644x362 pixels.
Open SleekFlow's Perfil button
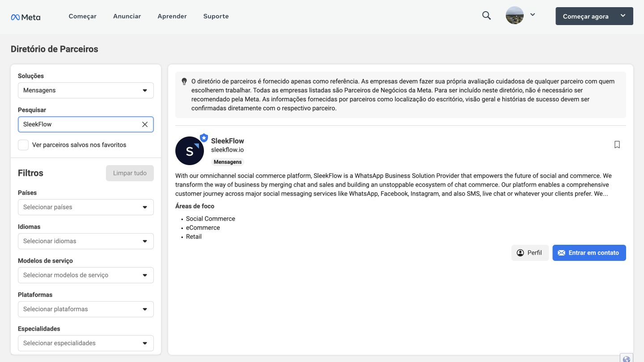tap(530, 253)
